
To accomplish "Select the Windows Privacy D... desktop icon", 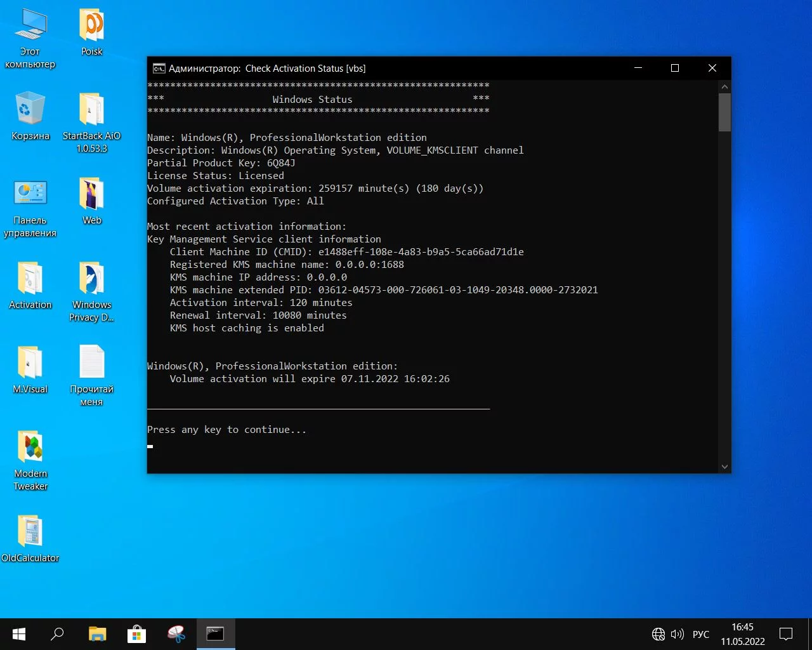I will click(x=91, y=279).
